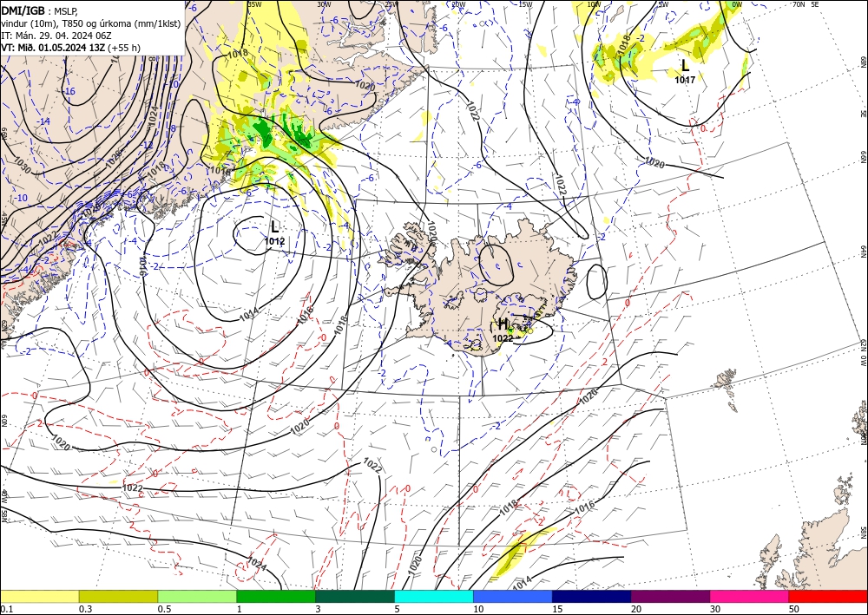The height and width of the screenshot is (615, 868).
Task: Click the red 50+ legend swatch
Action: pyautogui.click(x=829, y=596)
